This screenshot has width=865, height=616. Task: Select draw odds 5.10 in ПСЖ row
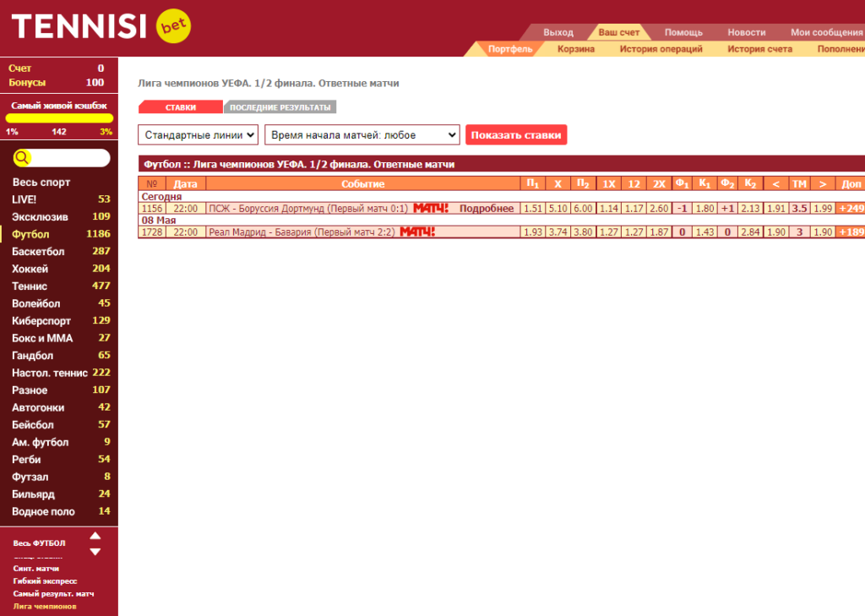click(x=558, y=208)
